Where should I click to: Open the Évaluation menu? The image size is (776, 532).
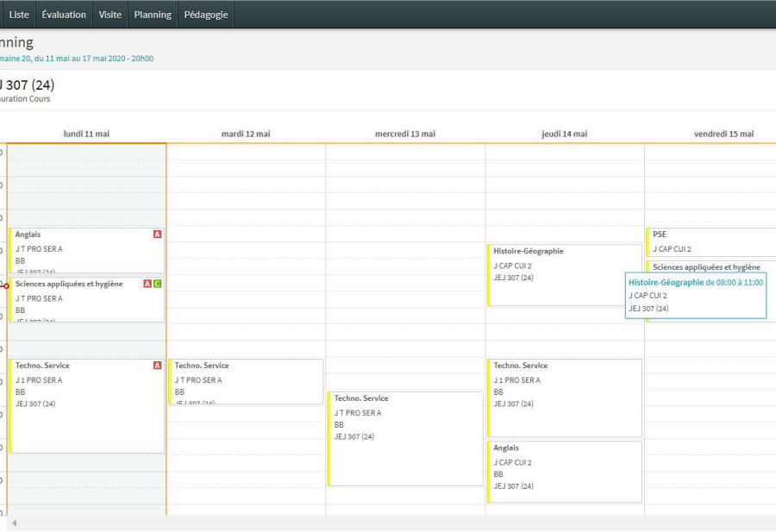pyautogui.click(x=64, y=15)
